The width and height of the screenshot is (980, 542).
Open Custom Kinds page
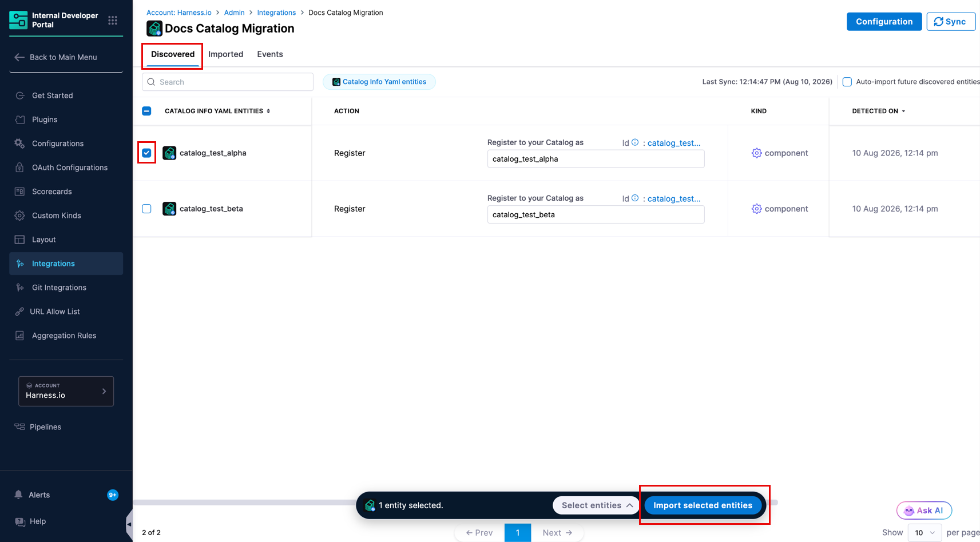tap(56, 216)
